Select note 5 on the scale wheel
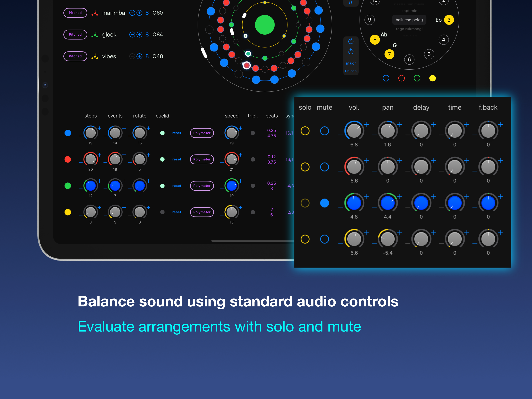 click(x=429, y=54)
